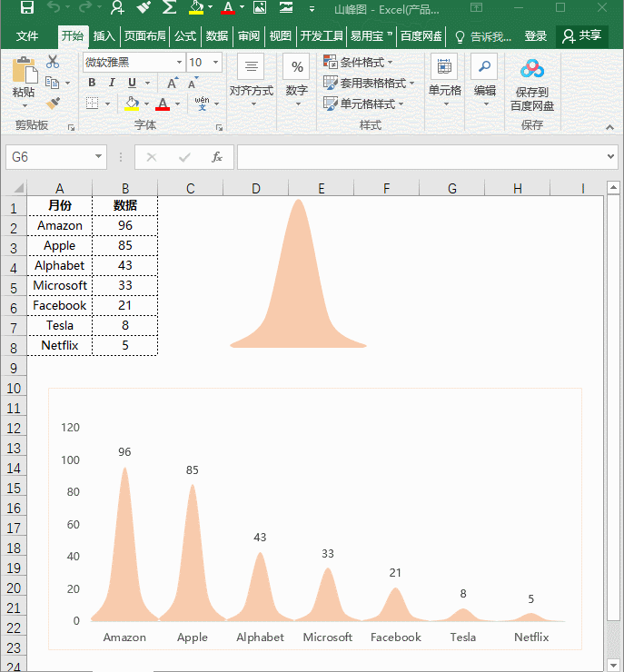This screenshot has height=672, width=624.
Task: Decrease font size with smaller A icon
Action: pos(193,83)
